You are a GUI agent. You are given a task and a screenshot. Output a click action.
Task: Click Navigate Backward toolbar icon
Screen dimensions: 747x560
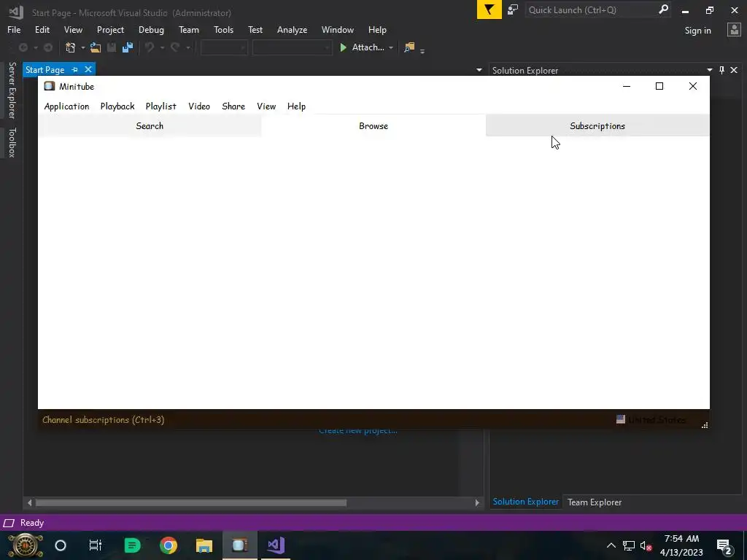[23, 47]
